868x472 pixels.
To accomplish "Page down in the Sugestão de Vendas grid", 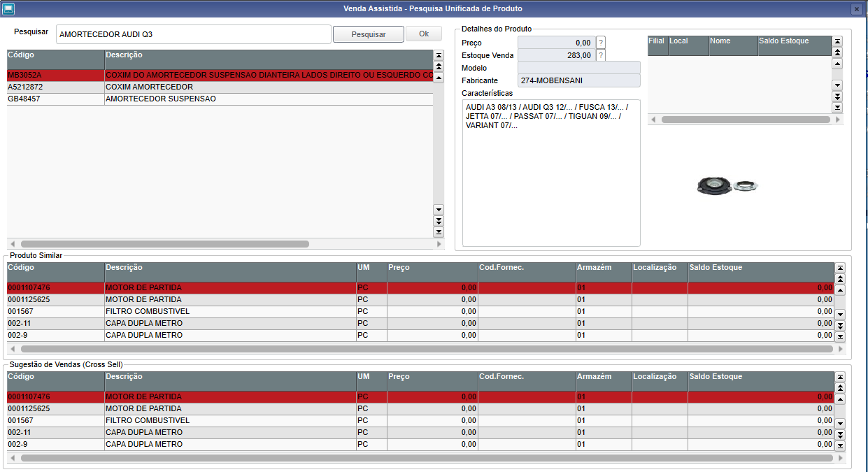I will 840,434.
